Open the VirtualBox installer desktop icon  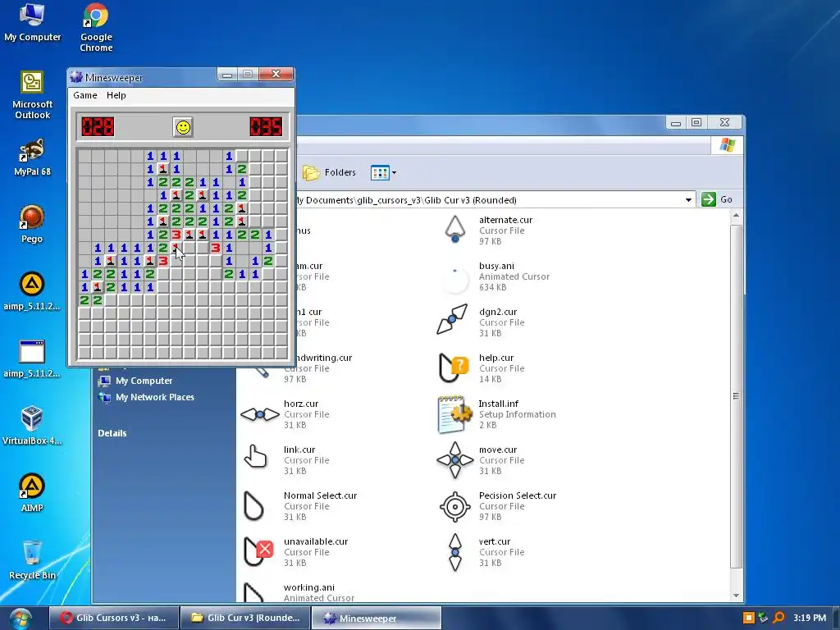coord(32,426)
